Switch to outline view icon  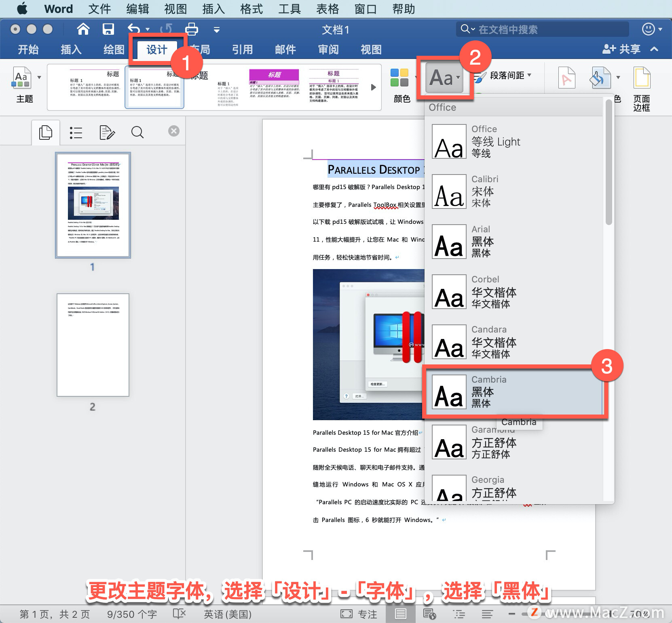tap(459, 614)
